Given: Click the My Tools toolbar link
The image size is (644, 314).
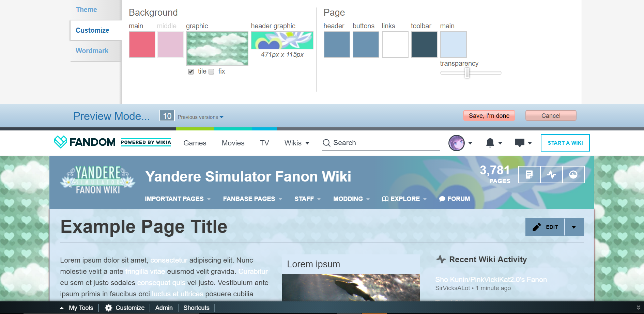Looking at the screenshot, I should (x=81, y=308).
